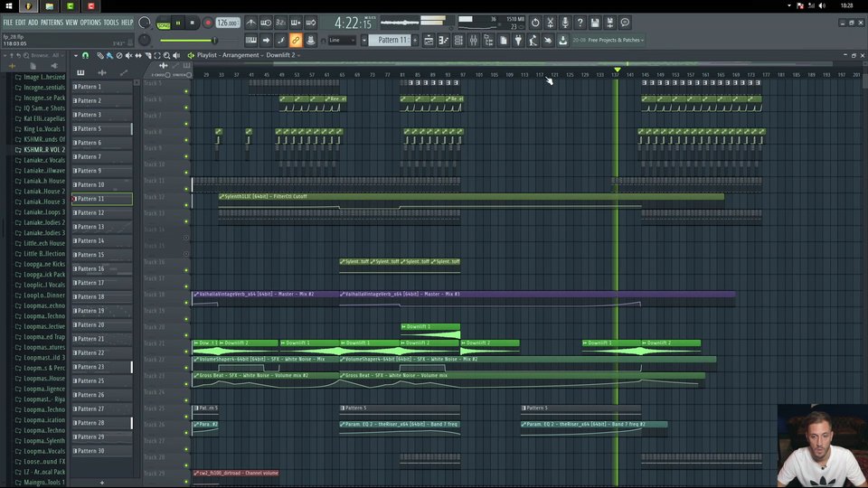Screen dimensions: 868x488
Task: Select the playlist Paint brush tool
Action: click(x=109, y=55)
